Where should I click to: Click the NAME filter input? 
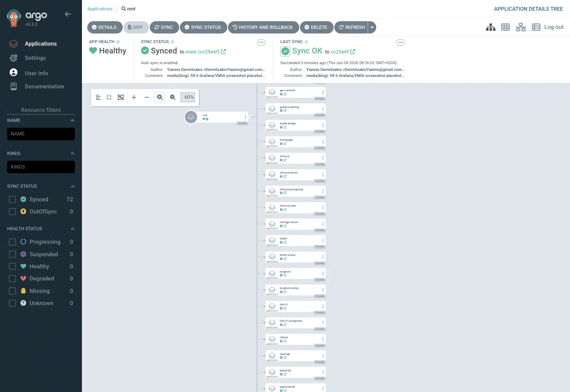pos(41,134)
